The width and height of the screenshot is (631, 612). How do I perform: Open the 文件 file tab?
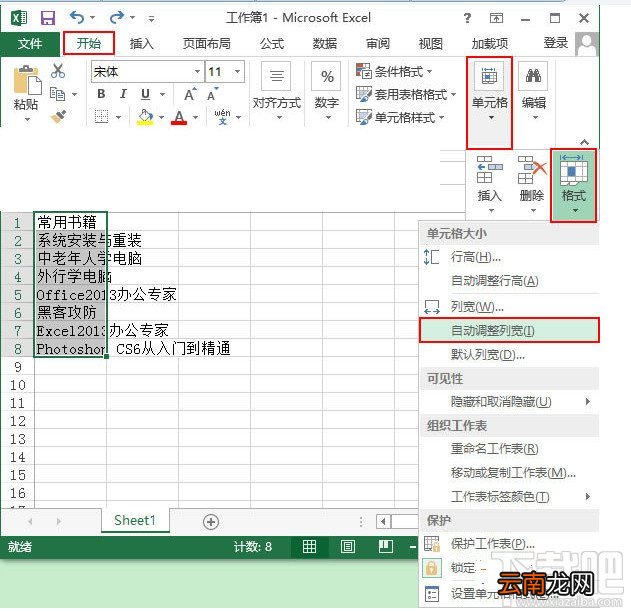[x=30, y=43]
